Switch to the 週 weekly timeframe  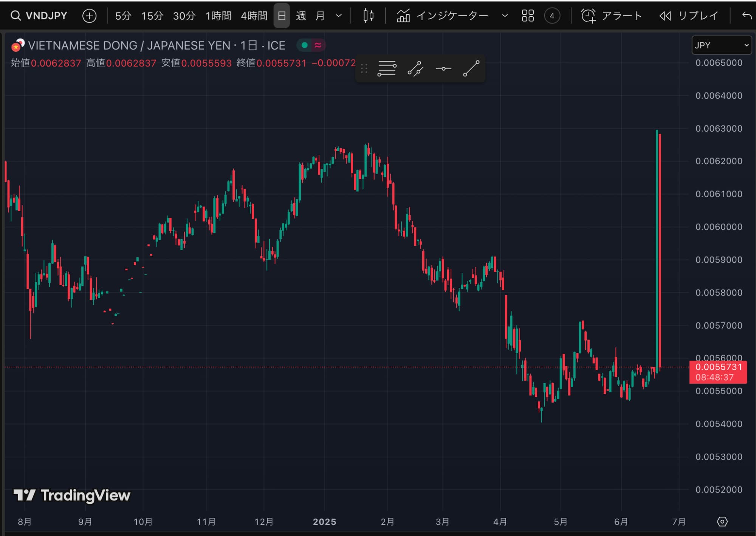[x=301, y=16]
